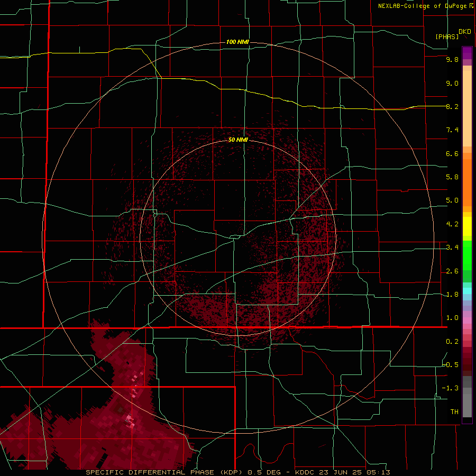Click the 1.8 legend value

pos(452,295)
